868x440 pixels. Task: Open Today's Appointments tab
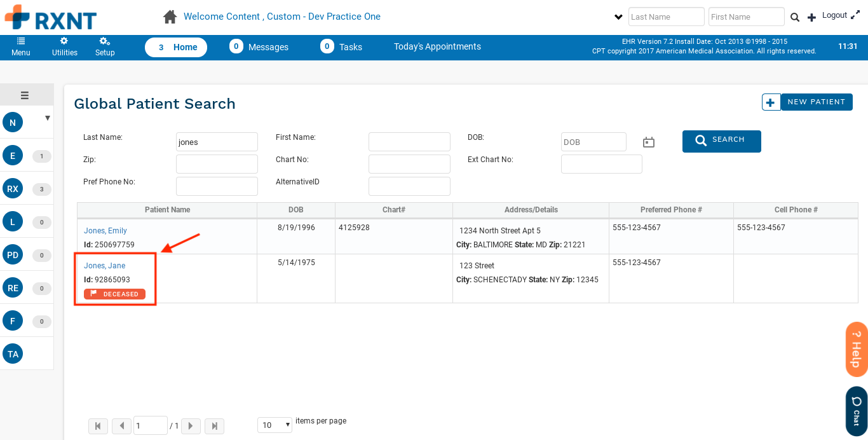[437, 46]
